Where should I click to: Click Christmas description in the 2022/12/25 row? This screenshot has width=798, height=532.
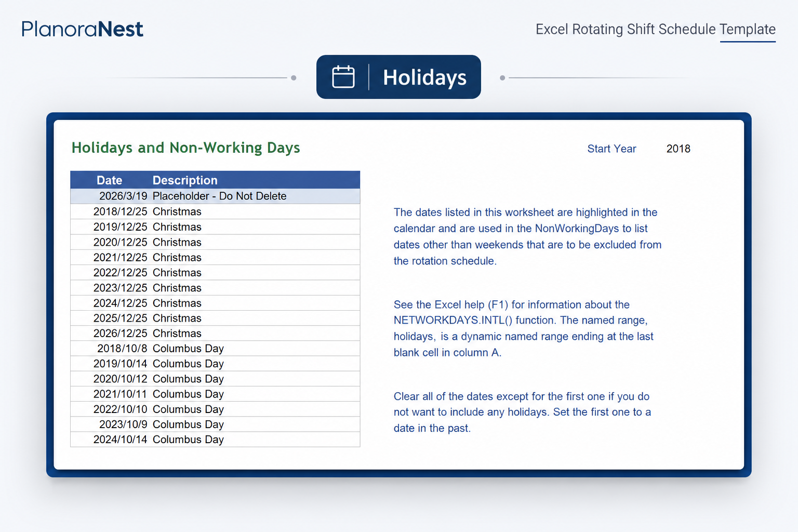[x=177, y=272]
